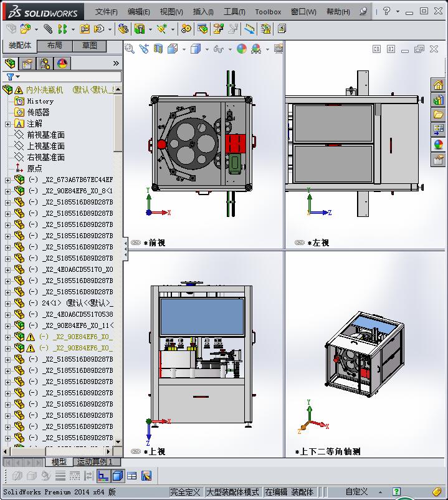Click the Interference Detection arrow-ruler icon
Image resolution: width=448 pixels, height=500 pixels.
250,29
